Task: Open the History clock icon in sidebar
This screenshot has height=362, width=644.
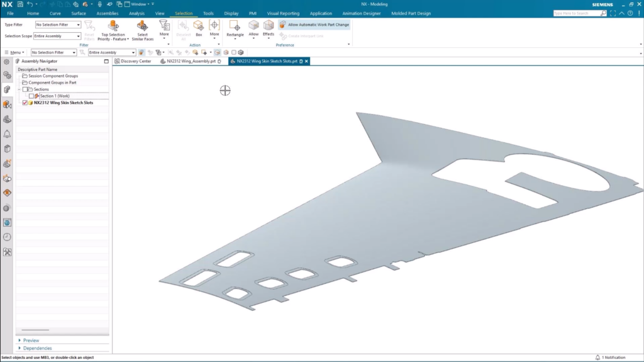Action: tap(7, 237)
